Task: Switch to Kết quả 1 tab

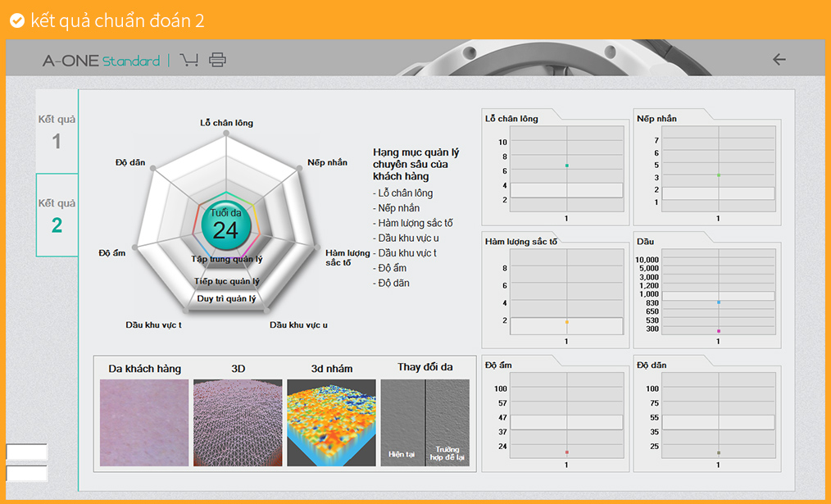Action: click(x=57, y=132)
